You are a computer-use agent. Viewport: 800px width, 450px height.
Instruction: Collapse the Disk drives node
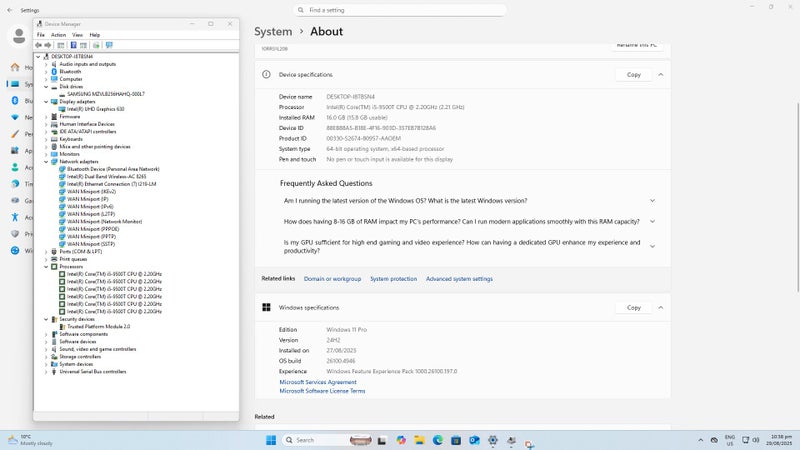click(46, 87)
